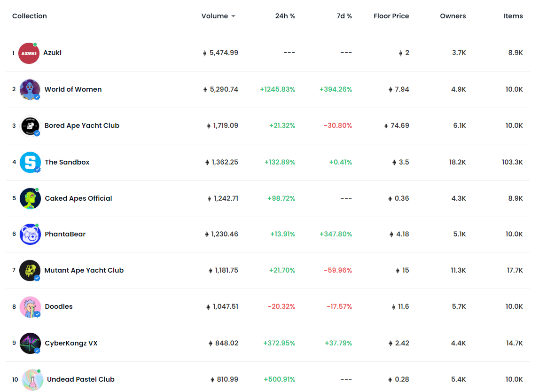
Task: Click the -30.80% 7d change value
Action: click(x=338, y=126)
